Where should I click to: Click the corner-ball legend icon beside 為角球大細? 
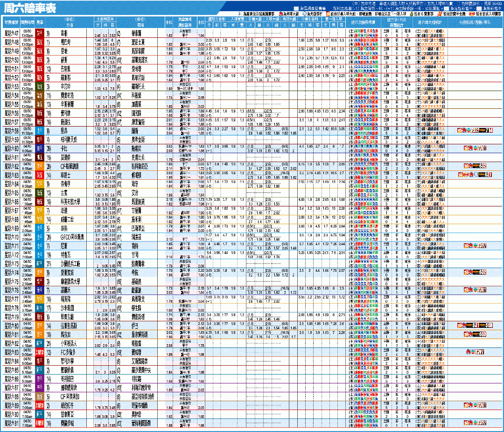281,14
